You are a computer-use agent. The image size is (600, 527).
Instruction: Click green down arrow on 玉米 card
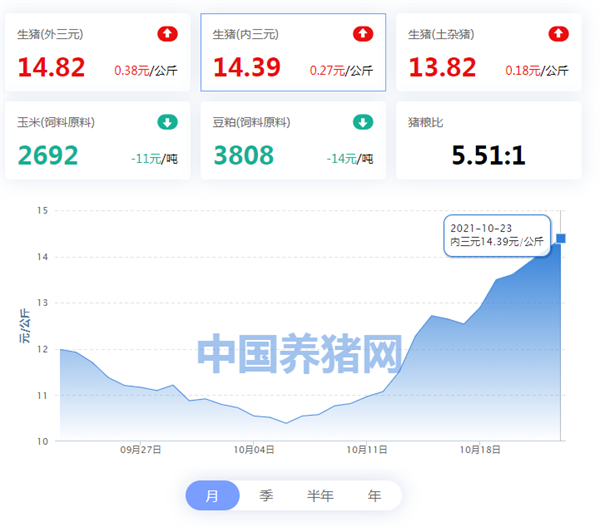coord(167,122)
